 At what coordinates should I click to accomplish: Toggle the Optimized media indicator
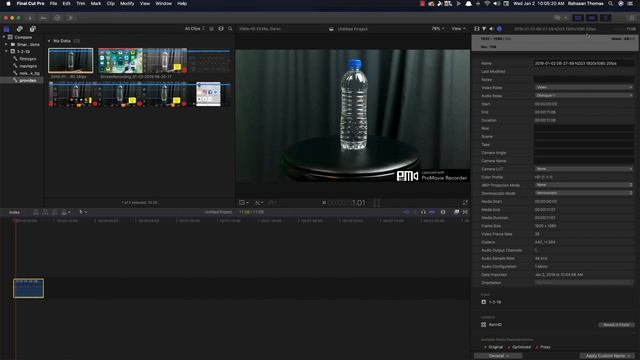tap(520, 347)
